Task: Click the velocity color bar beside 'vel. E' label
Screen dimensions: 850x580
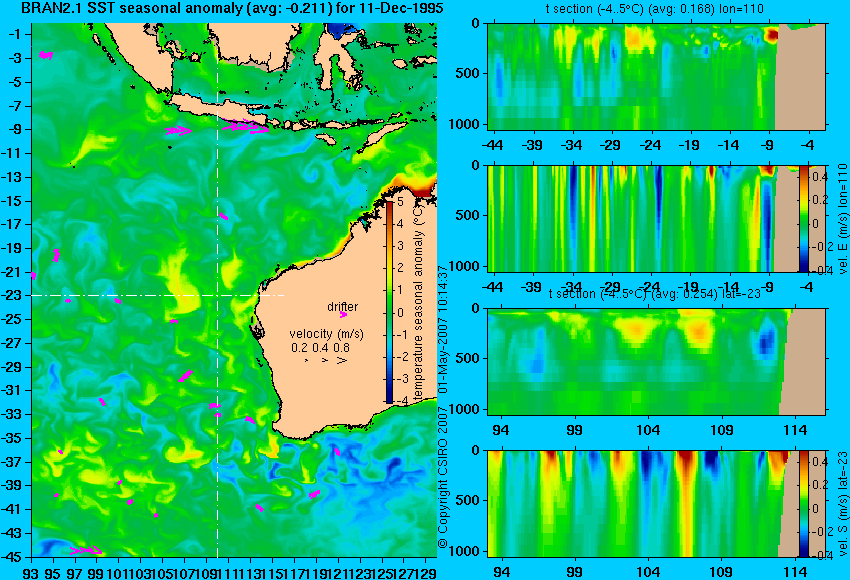Action: coord(804,218)
